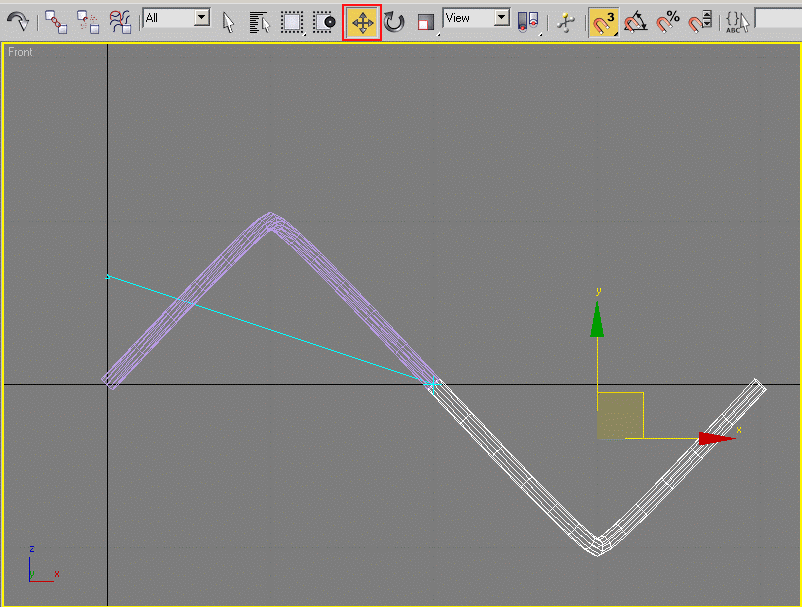Click the Undo arrow icon
The width and height of the screenshot is (802, 607).
coord(18,21)
